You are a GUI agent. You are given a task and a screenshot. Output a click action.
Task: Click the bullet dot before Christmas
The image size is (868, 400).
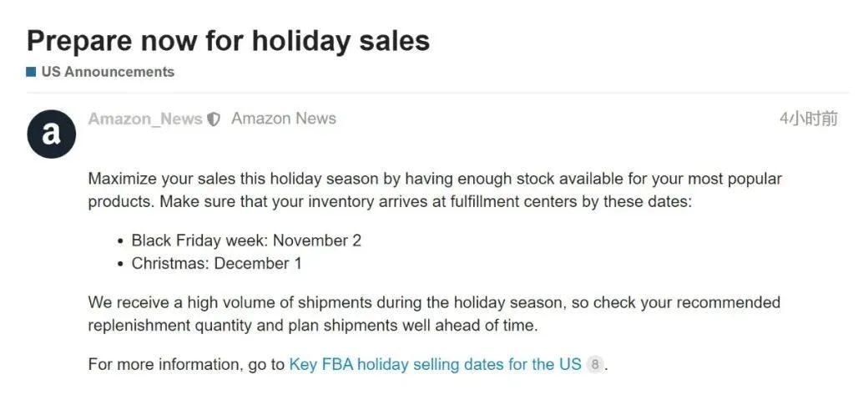(121, 264)
